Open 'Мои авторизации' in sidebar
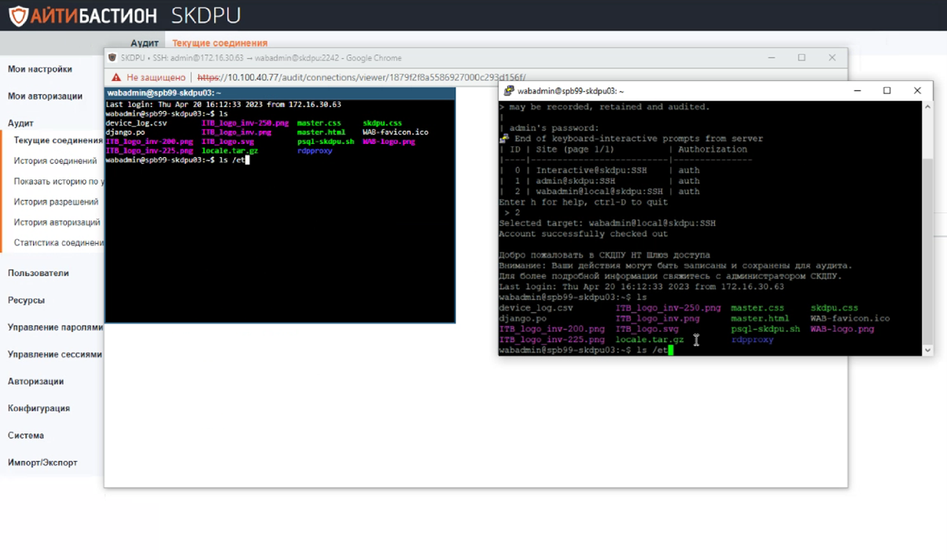The height and width of the screenshot is (560, 947). pos(45,96)
